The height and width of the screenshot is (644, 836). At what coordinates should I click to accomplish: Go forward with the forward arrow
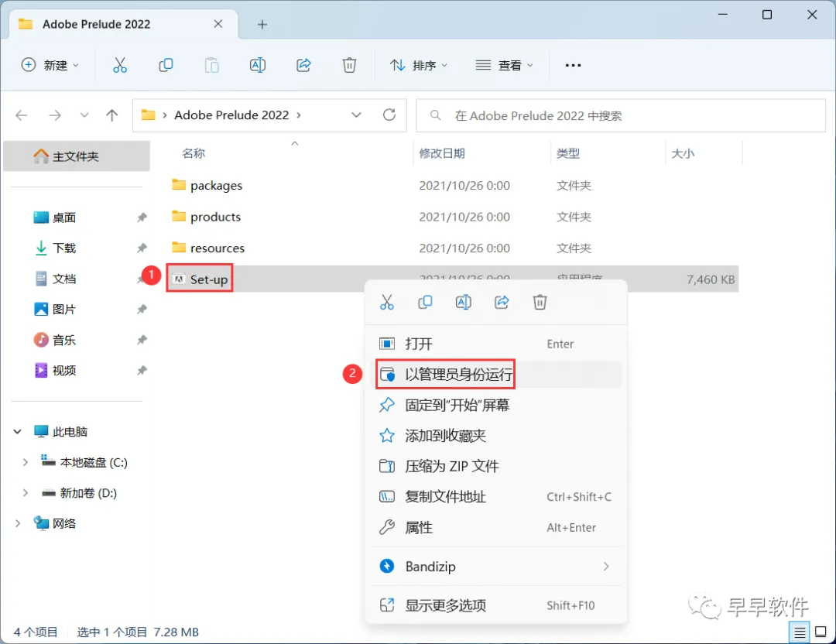(55, 115)
